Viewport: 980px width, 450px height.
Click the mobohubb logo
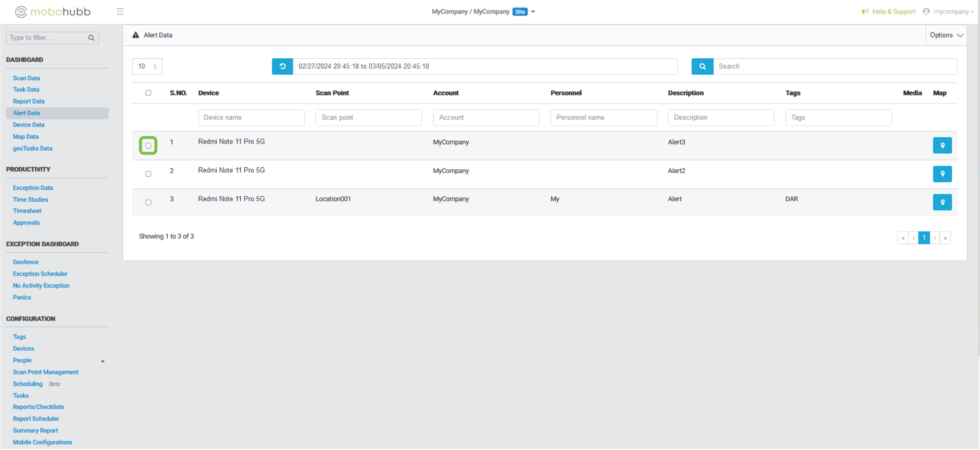[53, 12]
